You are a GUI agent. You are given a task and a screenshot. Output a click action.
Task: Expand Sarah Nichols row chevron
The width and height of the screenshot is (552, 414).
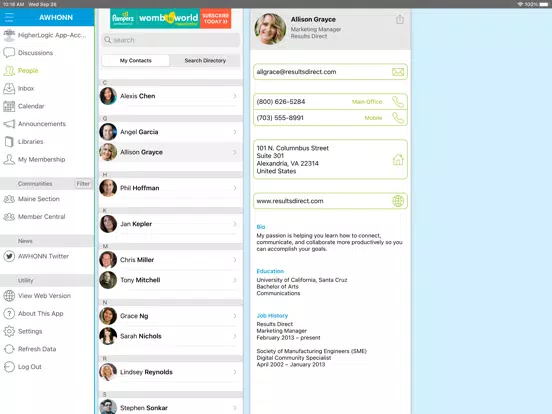pos(235,336)
